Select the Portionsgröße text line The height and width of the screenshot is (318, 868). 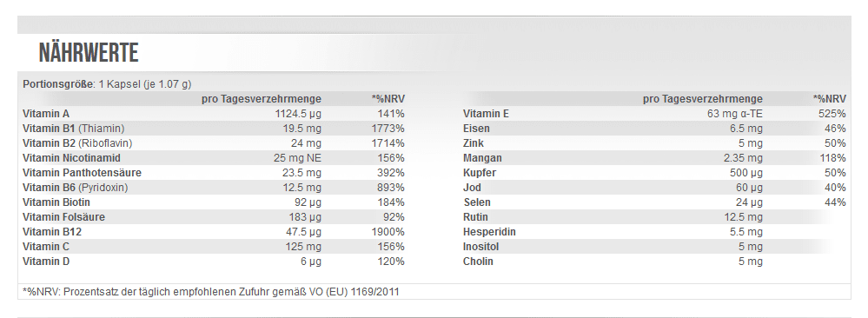pyautogui.click(x=107, y=84)
